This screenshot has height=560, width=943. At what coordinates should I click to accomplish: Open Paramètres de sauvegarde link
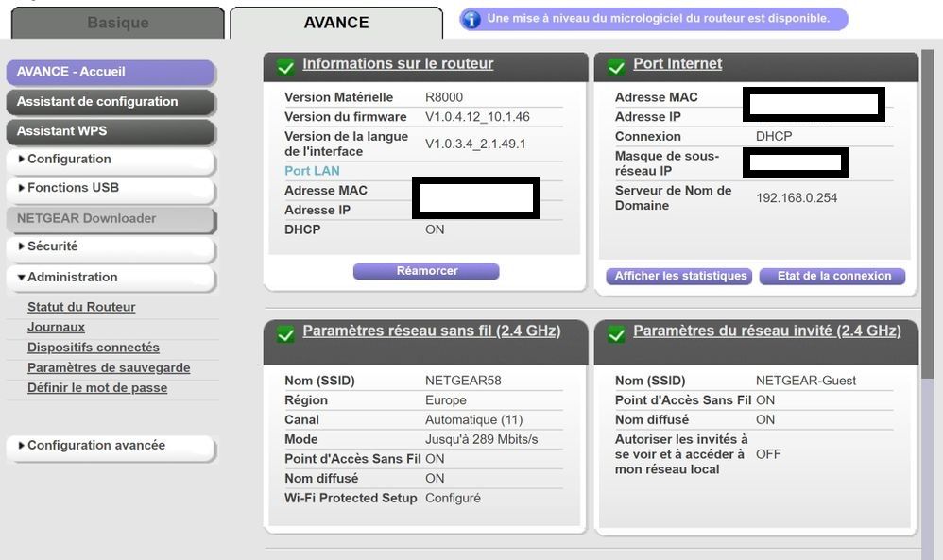pos(109,367)
